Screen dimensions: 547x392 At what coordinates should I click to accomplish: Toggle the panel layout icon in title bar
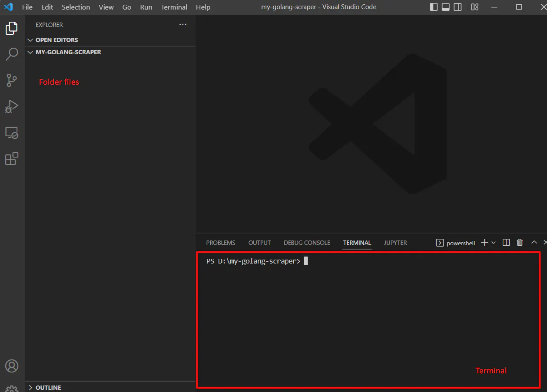pyautogui.click(x=445, y=7)
